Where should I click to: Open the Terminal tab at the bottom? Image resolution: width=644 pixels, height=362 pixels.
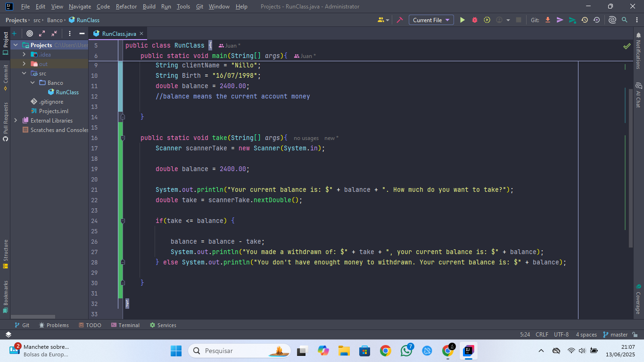tap(125, 325)
